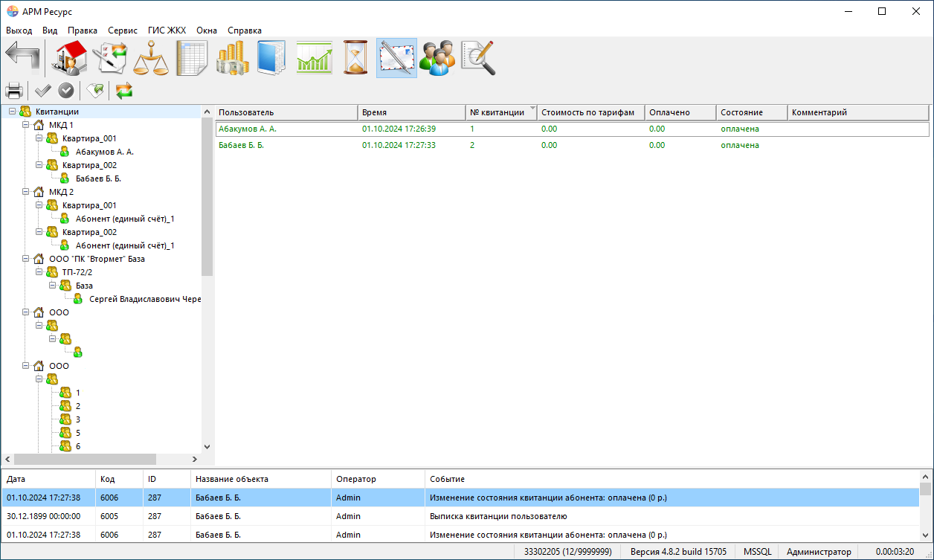
Task: Click the large back arrow toolbar icon
Action: click(x=22, y=57)
